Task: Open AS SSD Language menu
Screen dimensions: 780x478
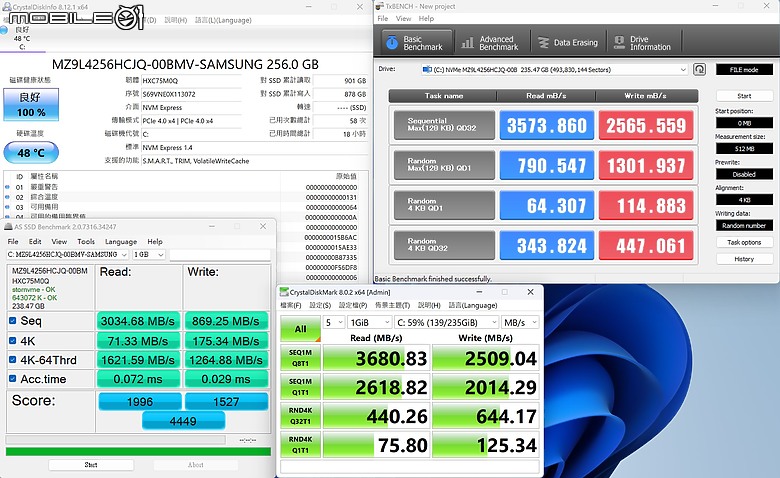Action: coord(121,241)
